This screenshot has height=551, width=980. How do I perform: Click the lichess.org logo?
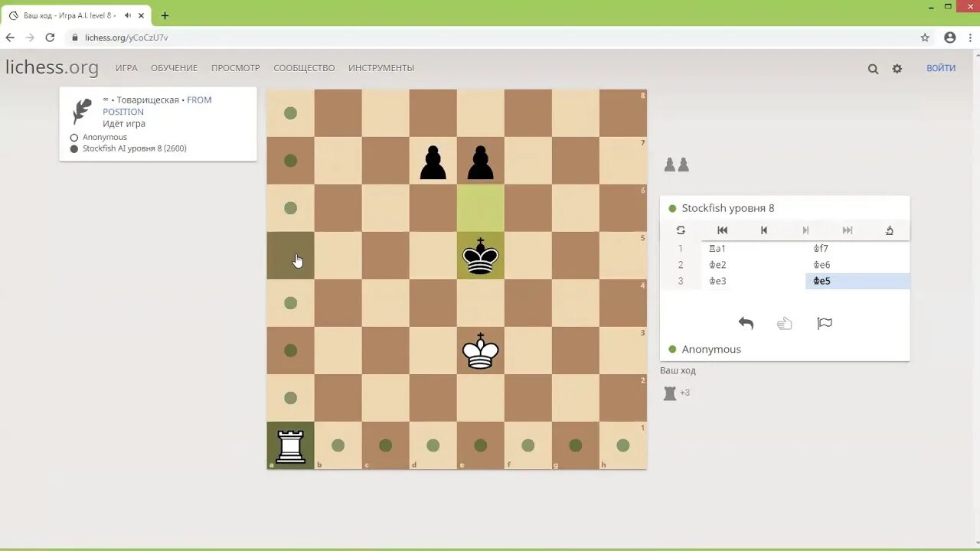tap(51, 67)
